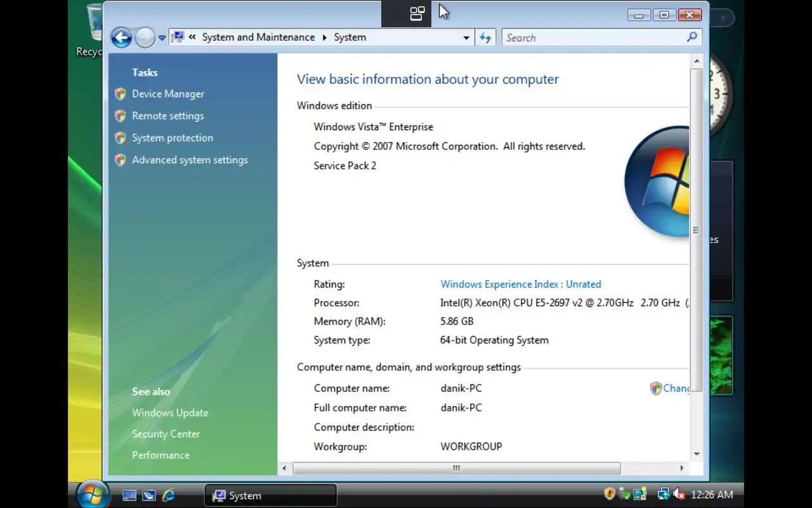Click the horizontal scrollbar right arrow
The height and width of the screenshot is (508, 812).
coord(682,468)
